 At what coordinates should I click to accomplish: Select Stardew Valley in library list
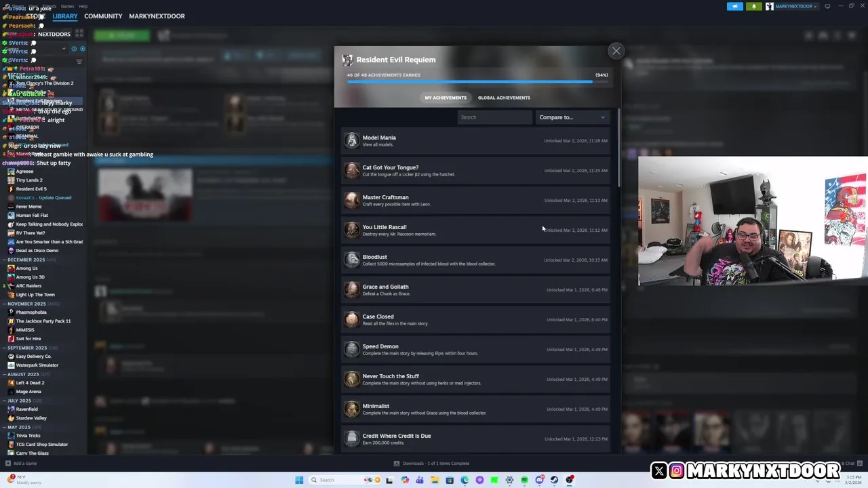click(x=31, y=418)
